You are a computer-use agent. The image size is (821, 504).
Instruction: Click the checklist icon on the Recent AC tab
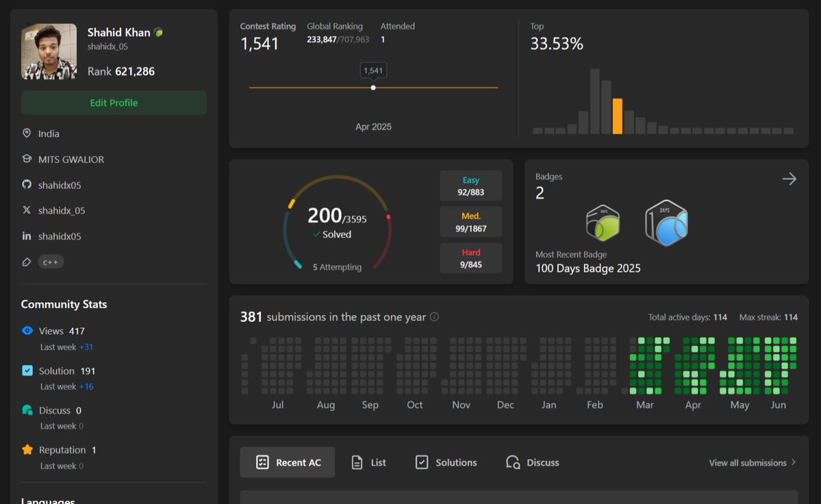(x=262, y=462)
